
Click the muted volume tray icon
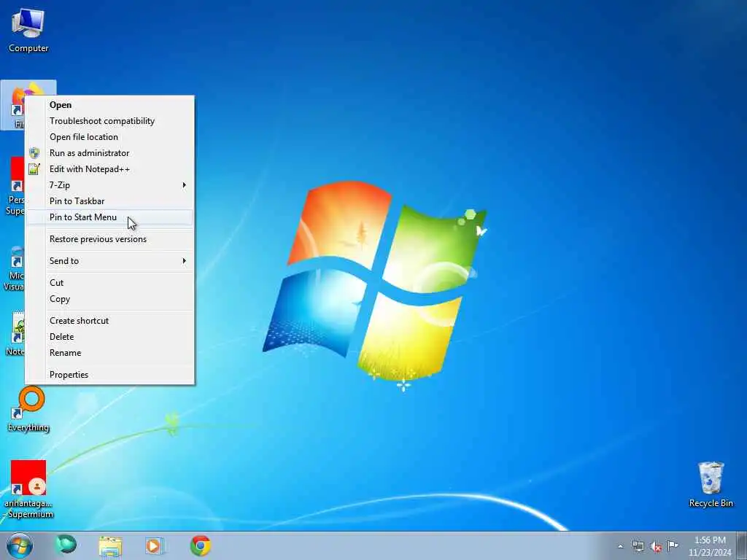coord(656,547)
